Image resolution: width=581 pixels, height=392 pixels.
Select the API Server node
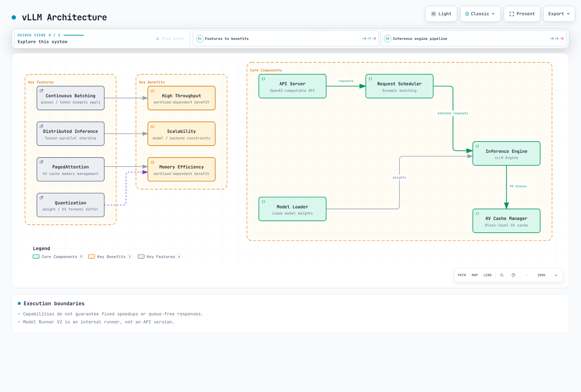292,86
